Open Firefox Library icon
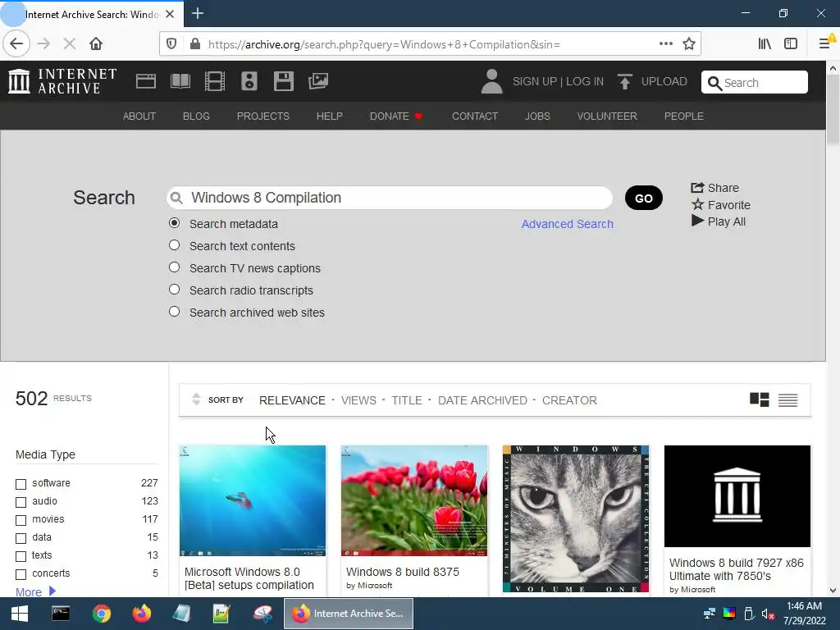840x630 pixels. 765,44
